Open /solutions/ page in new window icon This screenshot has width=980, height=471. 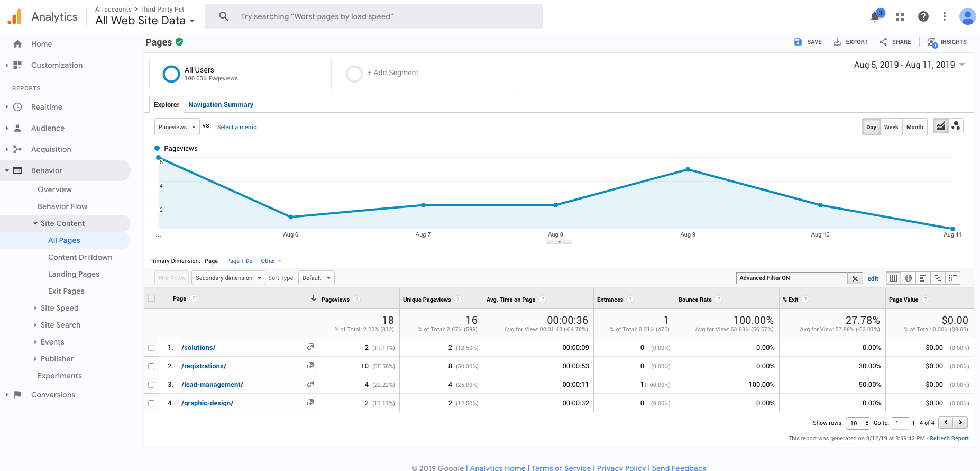click(310, 347)
